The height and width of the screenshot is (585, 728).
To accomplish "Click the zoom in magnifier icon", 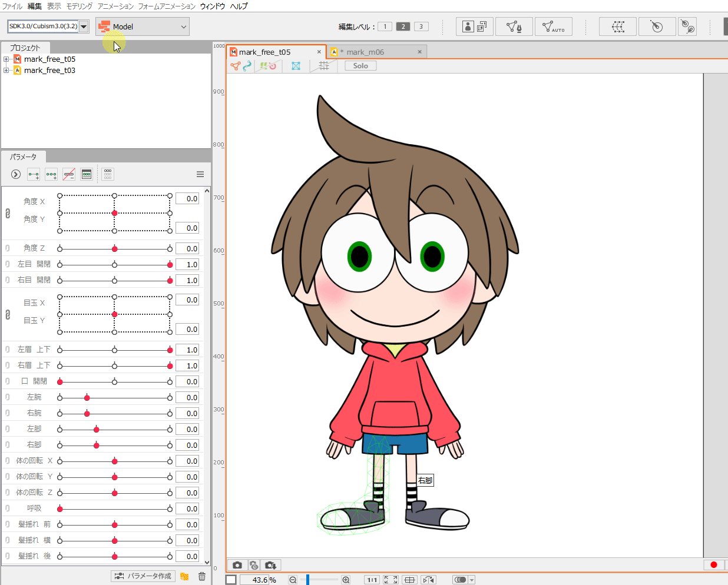I will point(346,580).
